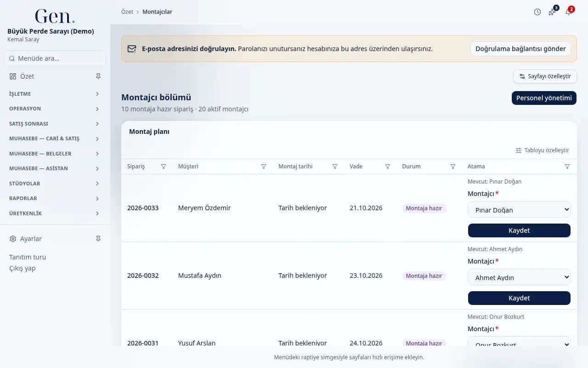Image resolution: width=588 pixels, height=368 pixels.
Task: Focus the Menüde ara search field
Action: click(55, 58)
